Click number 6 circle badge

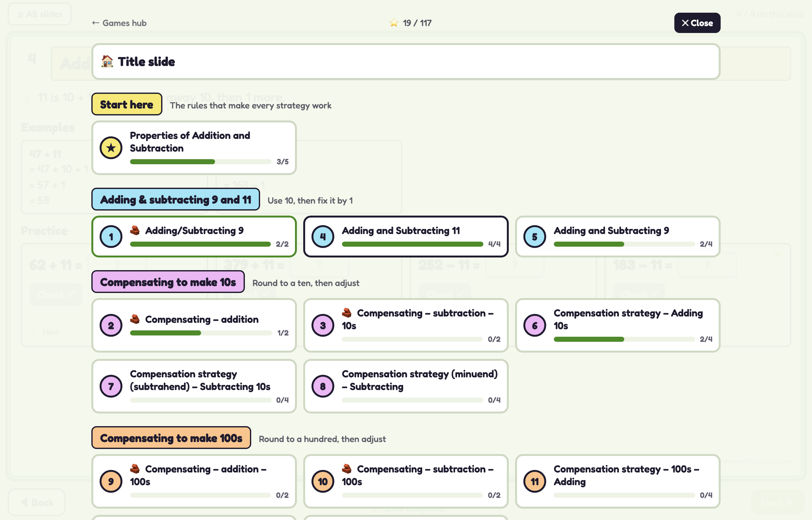pyautogui.click(x=534, y=326)
